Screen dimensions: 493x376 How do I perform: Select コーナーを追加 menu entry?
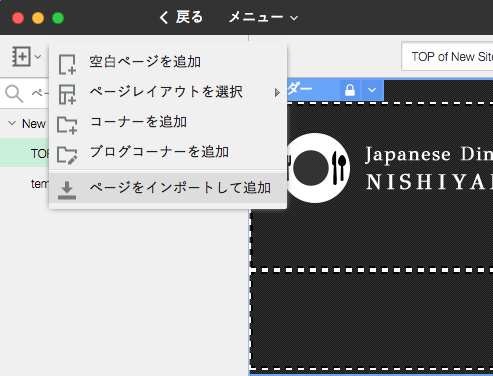(168, 122)
